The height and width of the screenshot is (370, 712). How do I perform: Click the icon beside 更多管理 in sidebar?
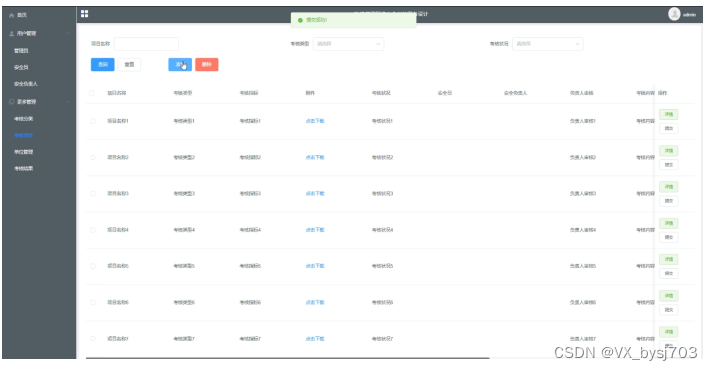click(12, 102)
